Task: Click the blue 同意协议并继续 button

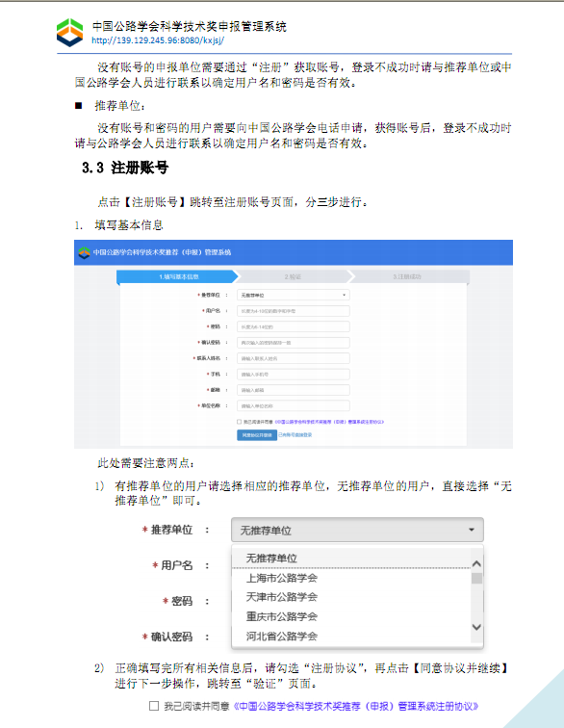Action: pyautogui.click(x=257, y=435)
